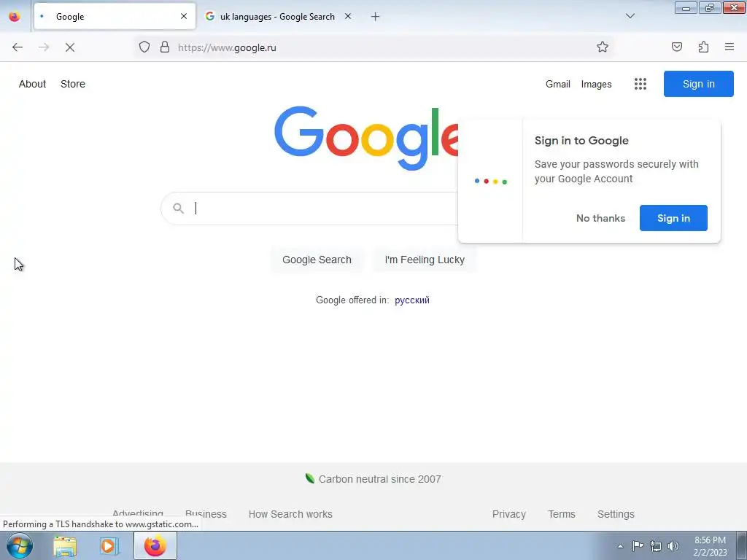The height and width of the screenshot is (560, 747).
Task: Click the Firefox taskbar icon
Action: (x=155, y=545)
